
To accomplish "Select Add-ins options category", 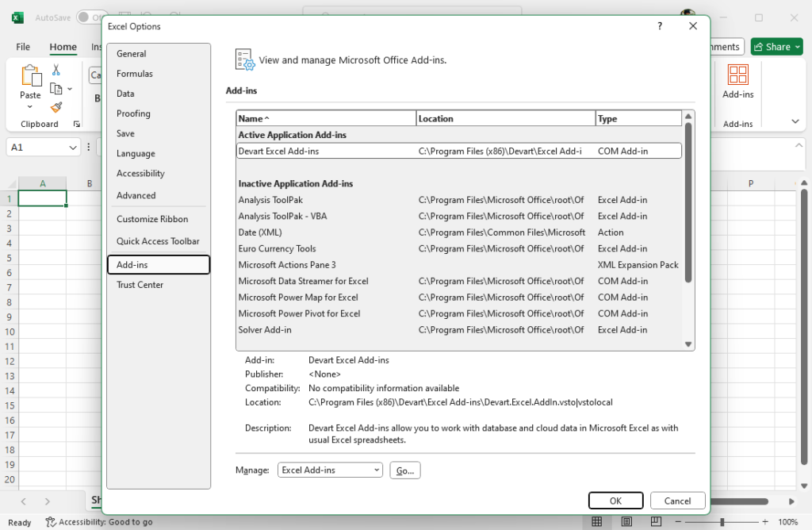I will click(x=159, y=264).
